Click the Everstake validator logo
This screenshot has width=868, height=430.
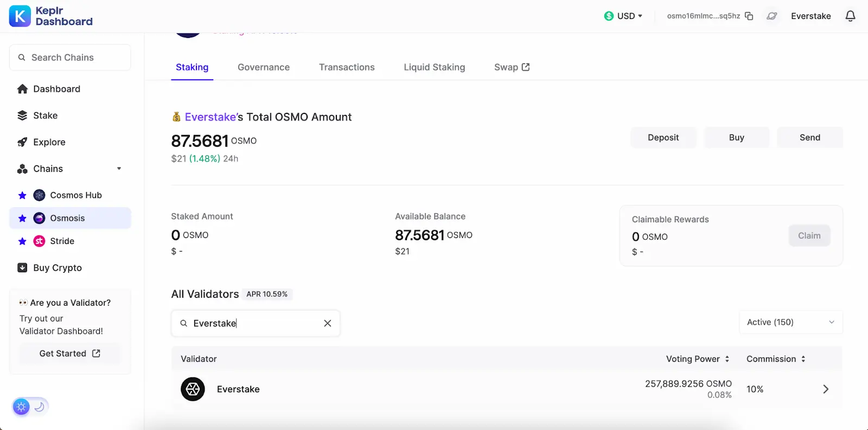(193, 389)
